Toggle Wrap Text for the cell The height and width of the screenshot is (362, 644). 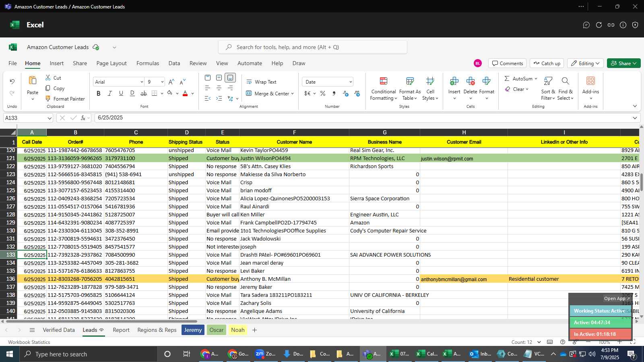[x=261, y=82]
